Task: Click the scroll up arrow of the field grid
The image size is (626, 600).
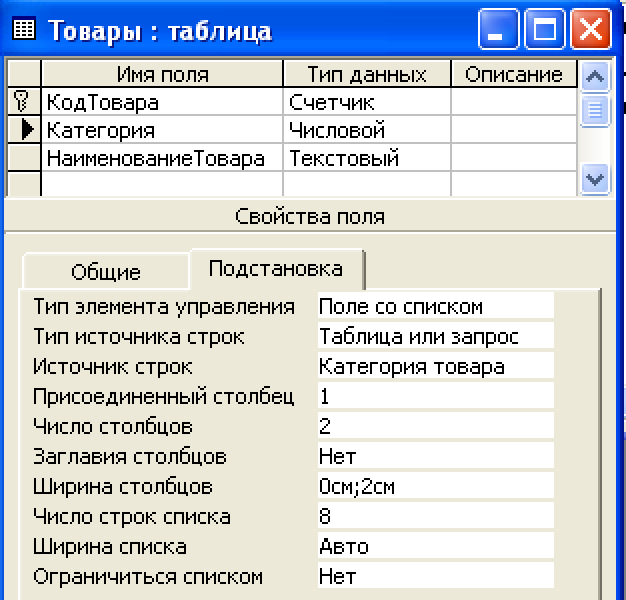Action: click(594, 76)
